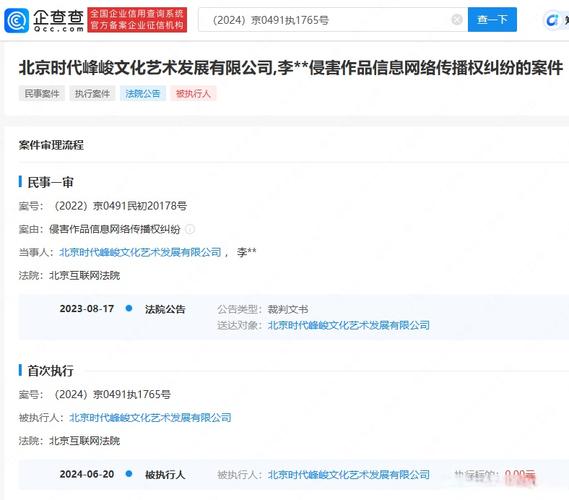
Task: Click the 查一下 search button
Action: pyautogui.click(x=492, y=20)
